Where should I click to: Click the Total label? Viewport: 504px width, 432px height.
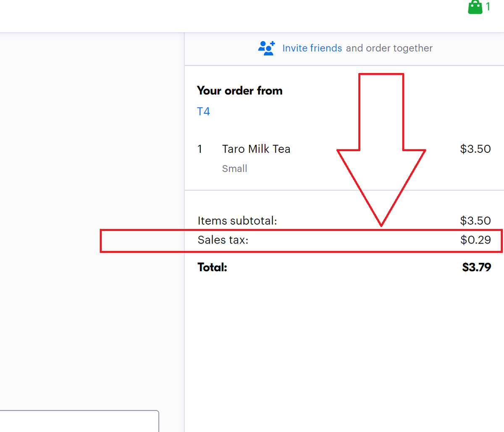coord(212,267)
